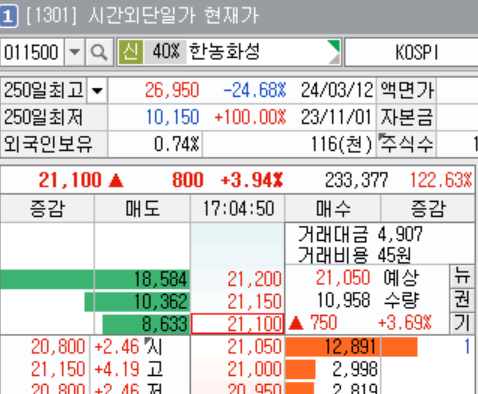Click the +3.69% expected rate

coord(405,323)
